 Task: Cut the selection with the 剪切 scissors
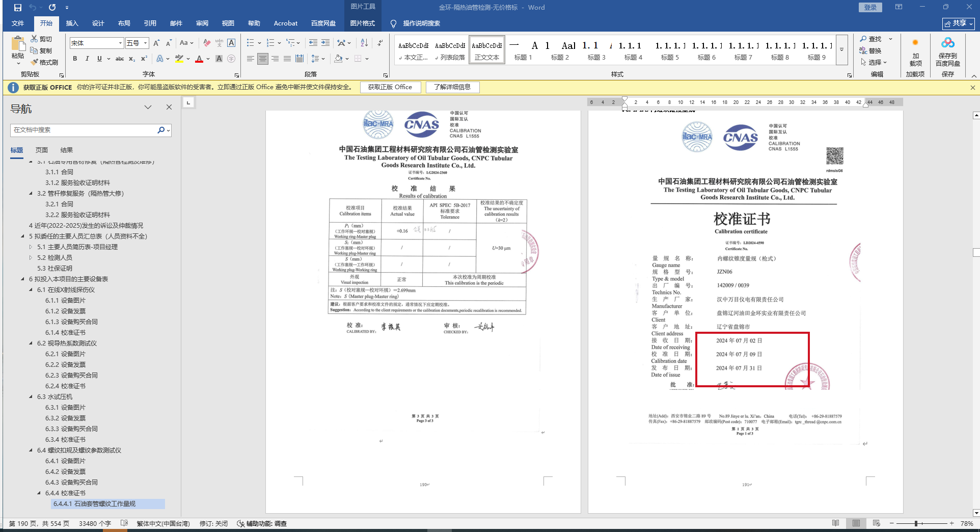tap(41, 39)
